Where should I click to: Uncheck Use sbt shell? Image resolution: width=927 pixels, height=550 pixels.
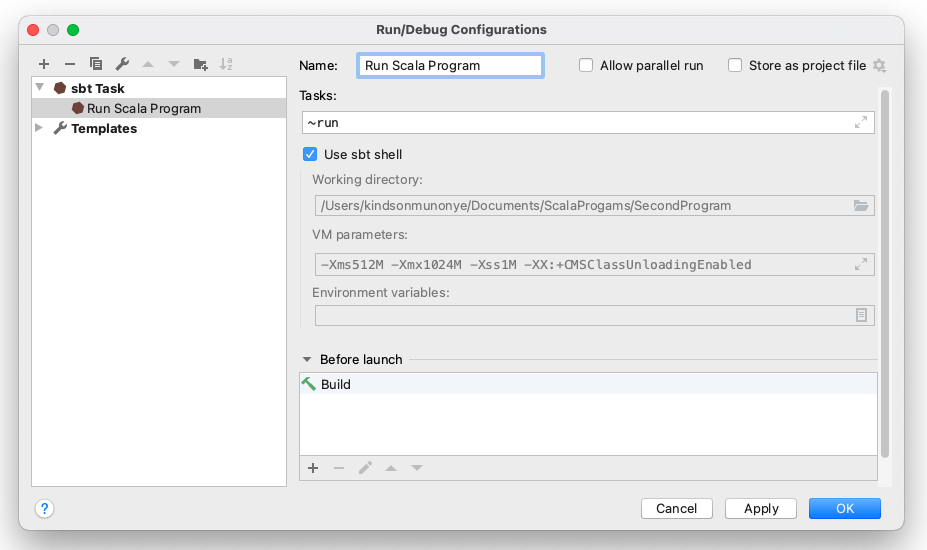point(310,154)
